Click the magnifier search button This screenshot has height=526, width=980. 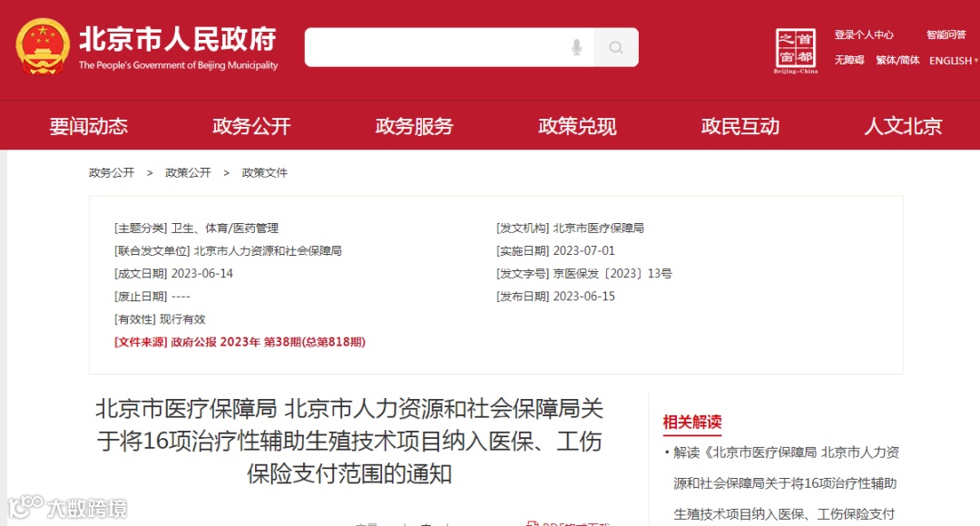616,47
